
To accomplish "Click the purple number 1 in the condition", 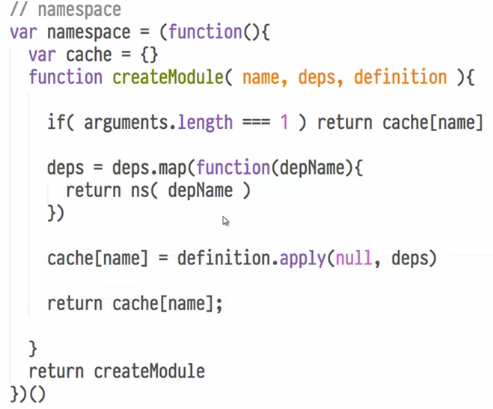I will tap(284, 122).
